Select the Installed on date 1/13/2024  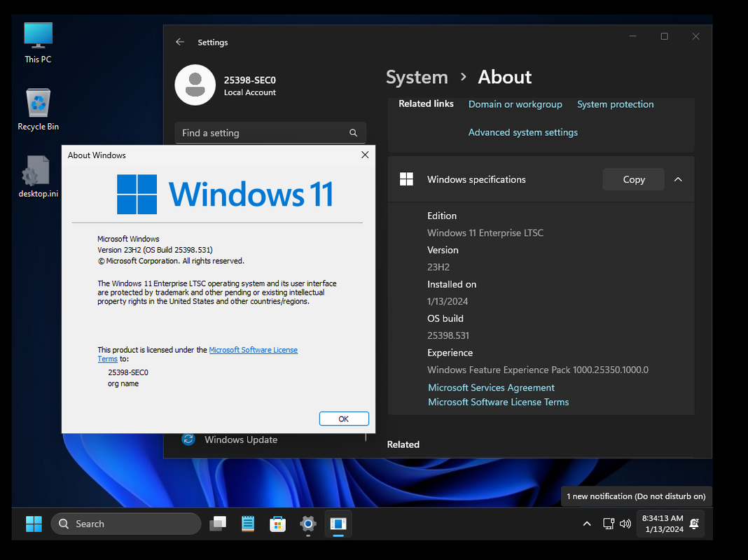click(448, 301)
